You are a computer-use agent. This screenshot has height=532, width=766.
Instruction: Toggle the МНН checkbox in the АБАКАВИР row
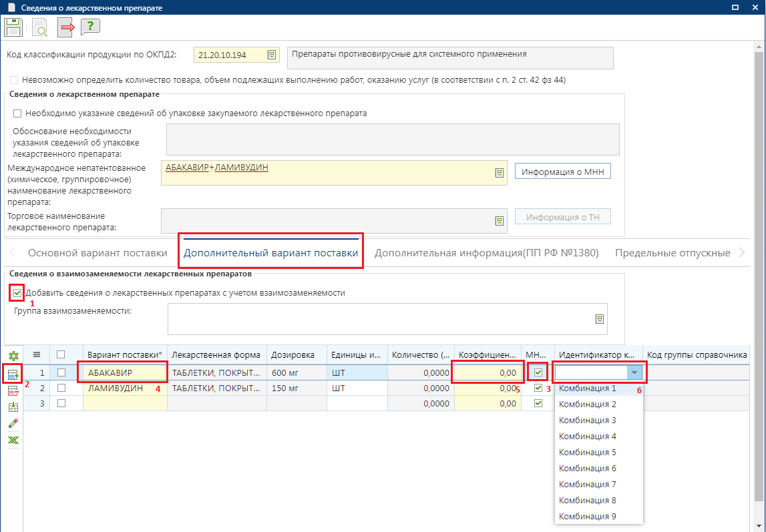538,372
